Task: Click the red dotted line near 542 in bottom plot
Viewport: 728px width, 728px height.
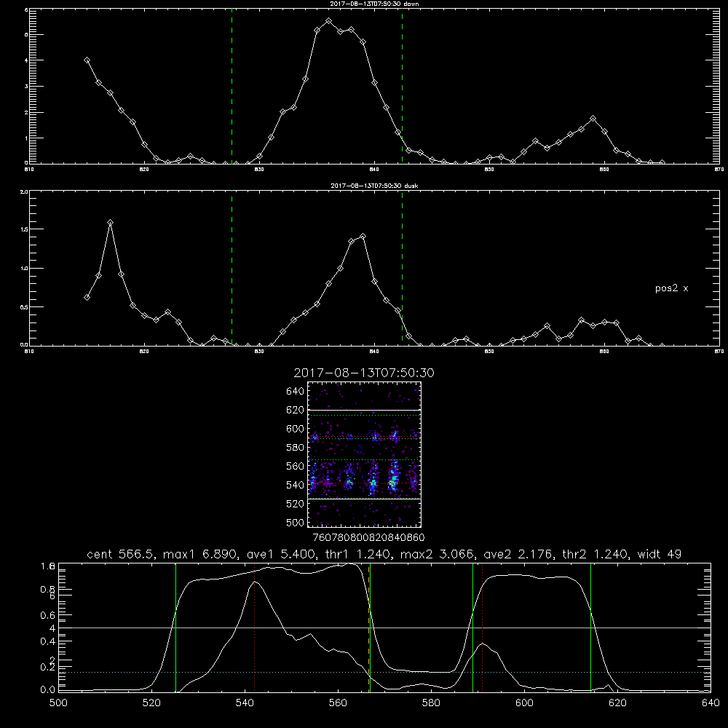Action: (254, 628)
